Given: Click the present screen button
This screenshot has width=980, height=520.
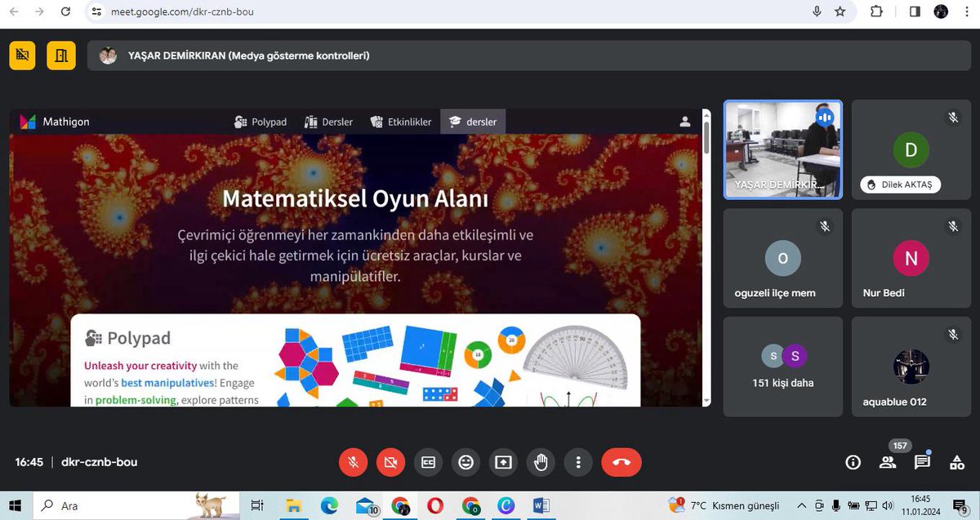Looking at the screenshot, I should click(x=503, y=462).
